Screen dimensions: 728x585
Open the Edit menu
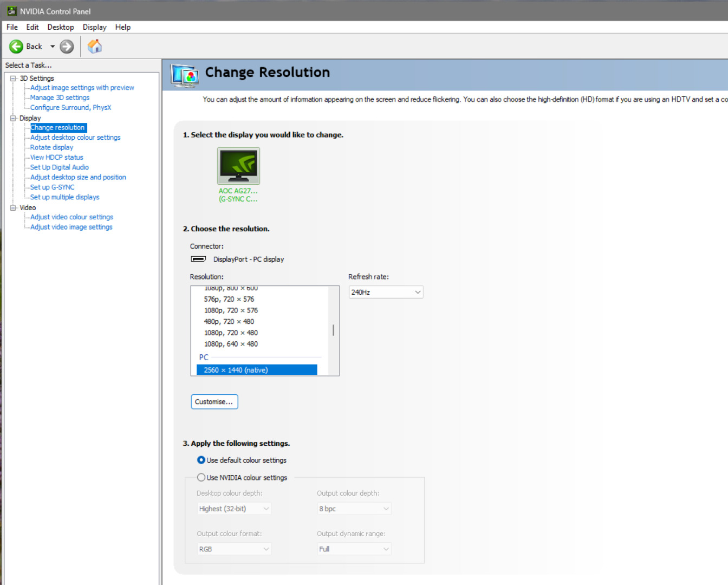(32, 27)
